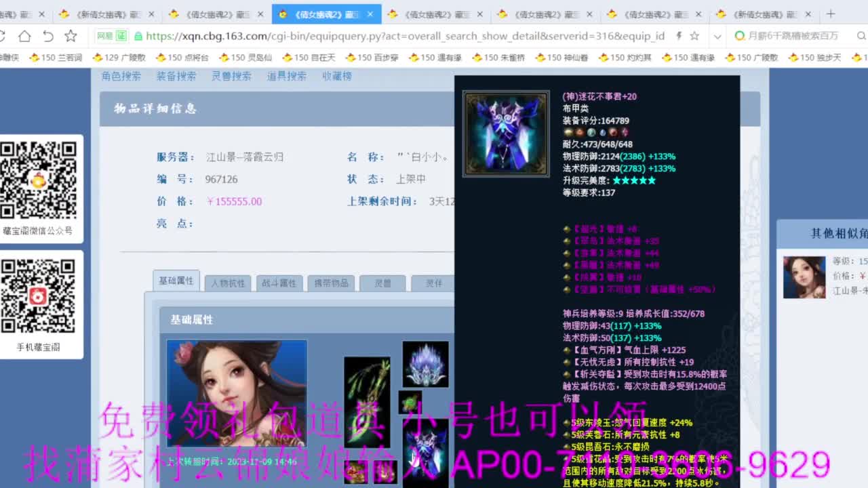868x488 pixels.
Task: Click the 装备搜索 navigation link
Action: tap(176, 77)
